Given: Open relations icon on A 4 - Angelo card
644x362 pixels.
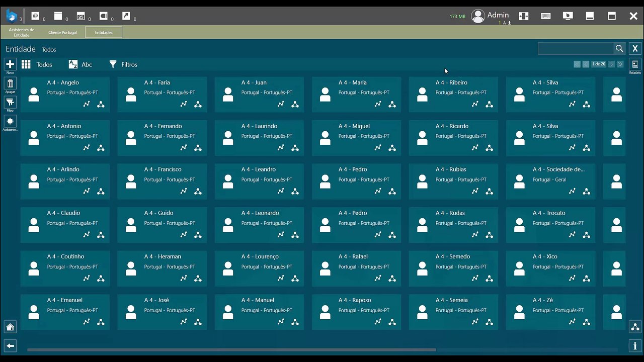Looking at the screenshot, I should click(x=101, y=104).
